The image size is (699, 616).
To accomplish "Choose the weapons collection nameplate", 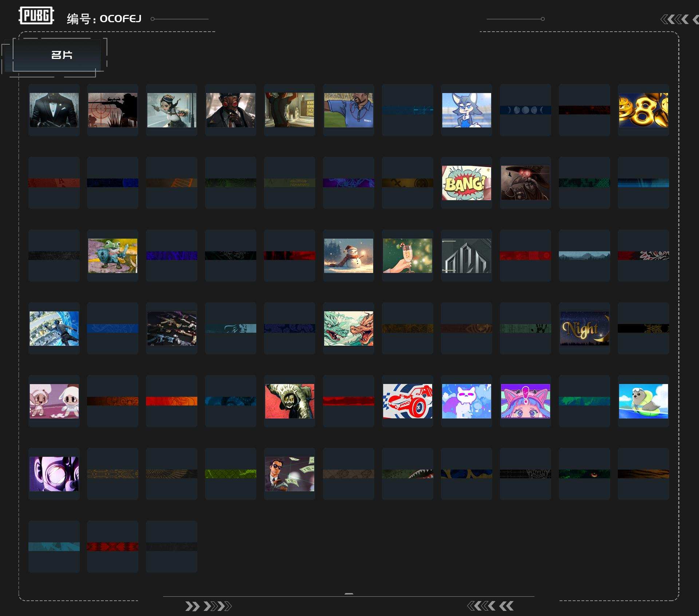I will (172, 328).
